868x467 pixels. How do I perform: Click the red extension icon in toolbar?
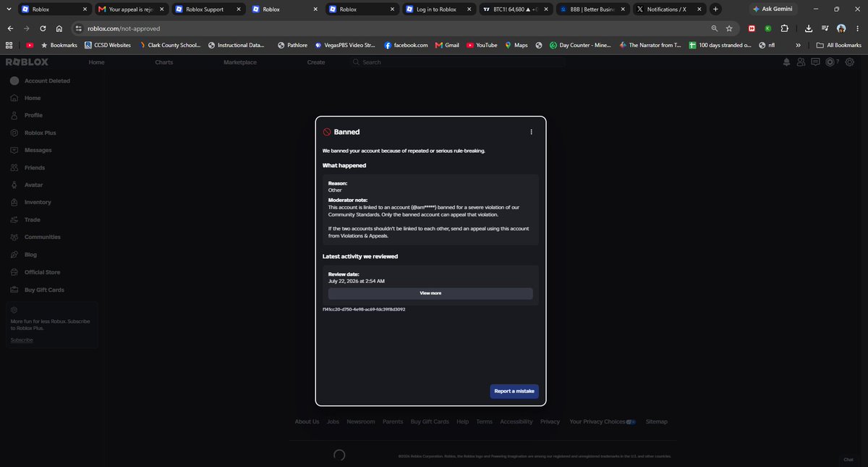[752, 28]
